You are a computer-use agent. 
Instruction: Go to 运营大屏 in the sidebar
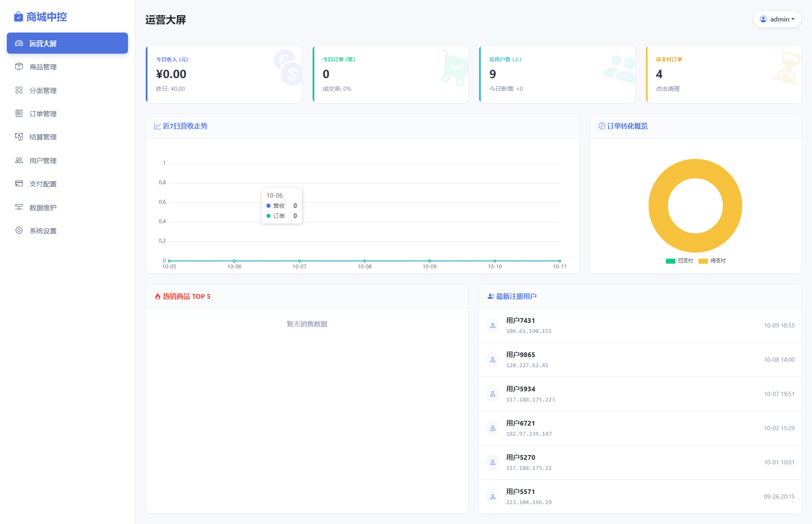point(67,43)
